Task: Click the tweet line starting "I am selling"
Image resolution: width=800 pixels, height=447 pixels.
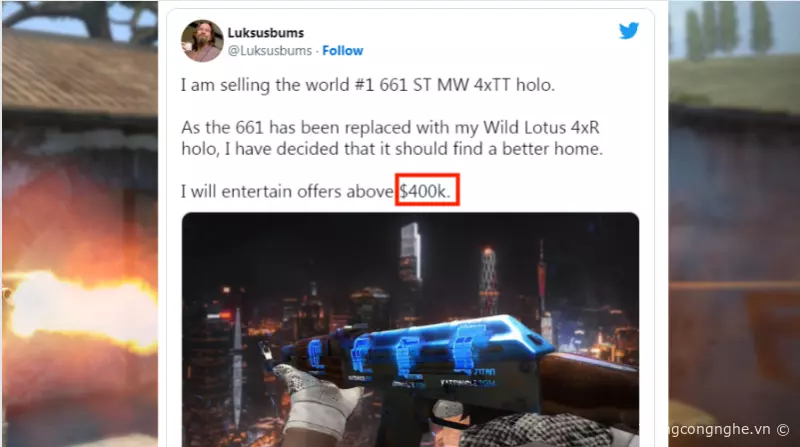Action: (367, 85)
